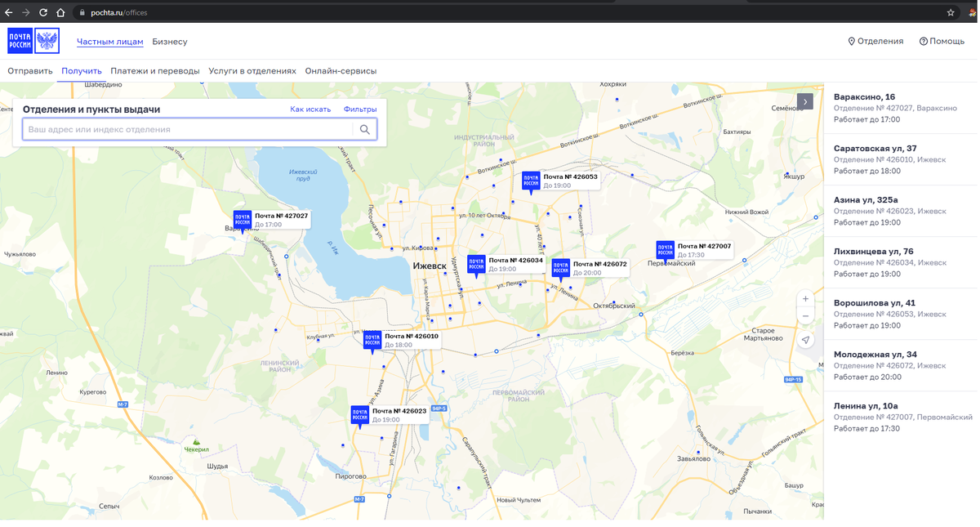The image size is (980, 527).
Task: Zoom out on the map
Action: pyautogui.click(x=805, y=316)
